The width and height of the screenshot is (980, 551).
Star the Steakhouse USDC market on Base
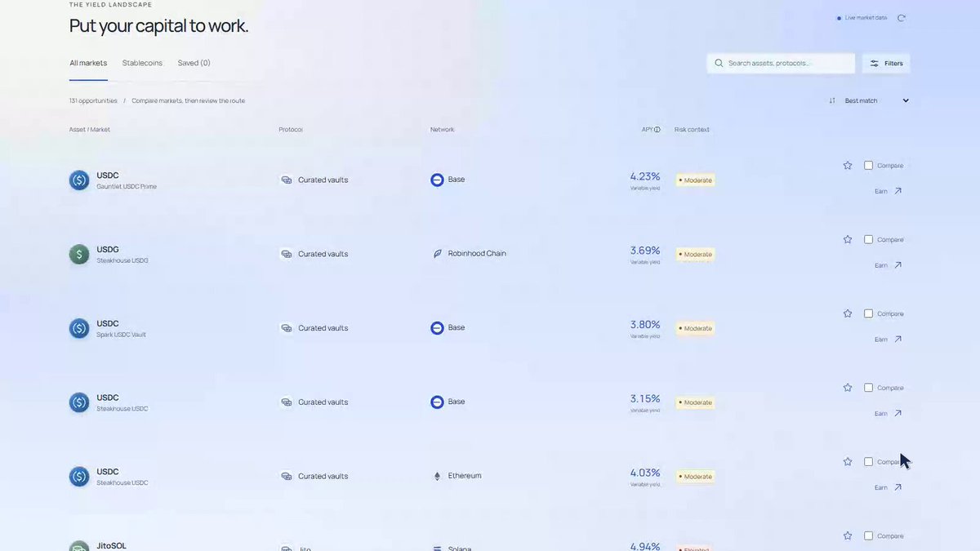[x=848, y=388]
